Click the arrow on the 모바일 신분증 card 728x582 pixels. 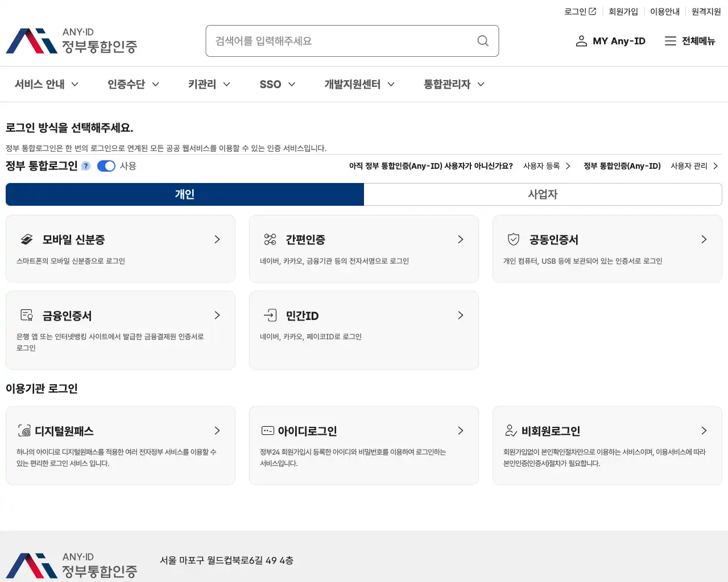tap(217, 239)
